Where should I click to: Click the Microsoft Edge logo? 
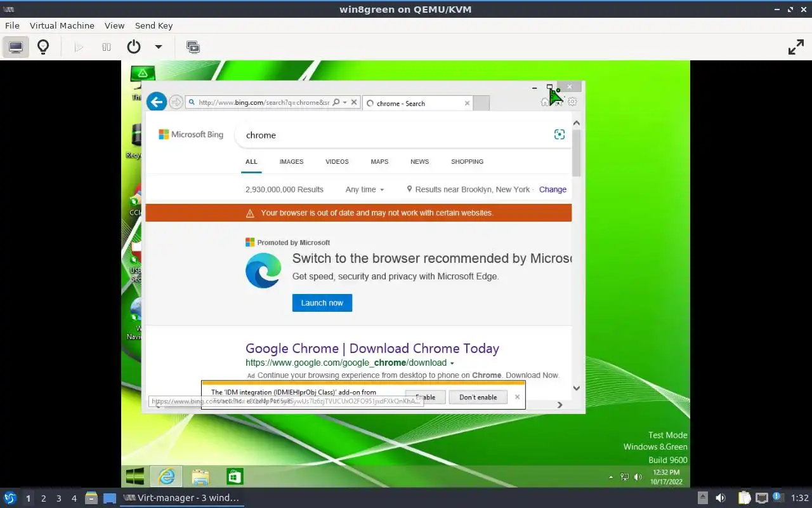263,271
